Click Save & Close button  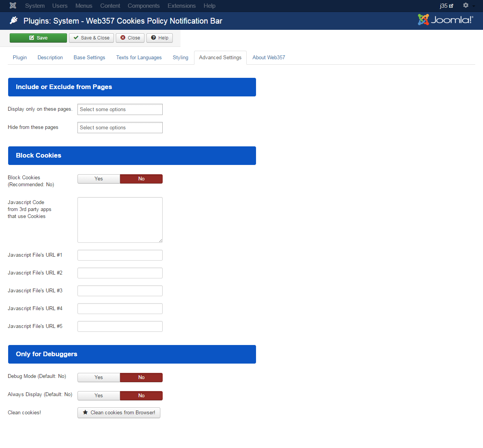[91, 38]
